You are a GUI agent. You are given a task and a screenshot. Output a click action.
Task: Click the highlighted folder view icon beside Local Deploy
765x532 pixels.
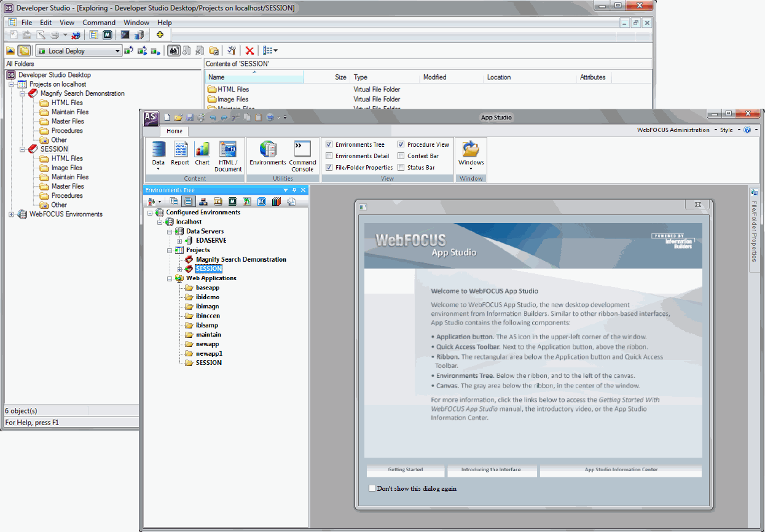coord(24,51)
